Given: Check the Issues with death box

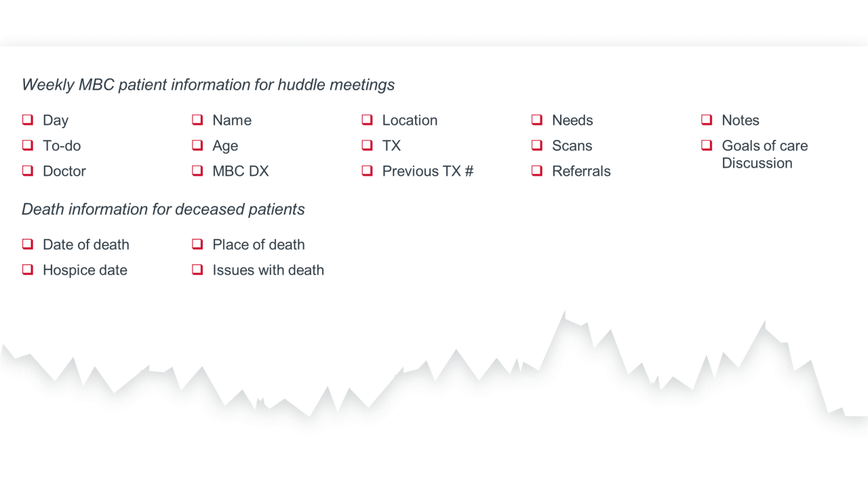Looking at the screenshot, I should point(197,269).
